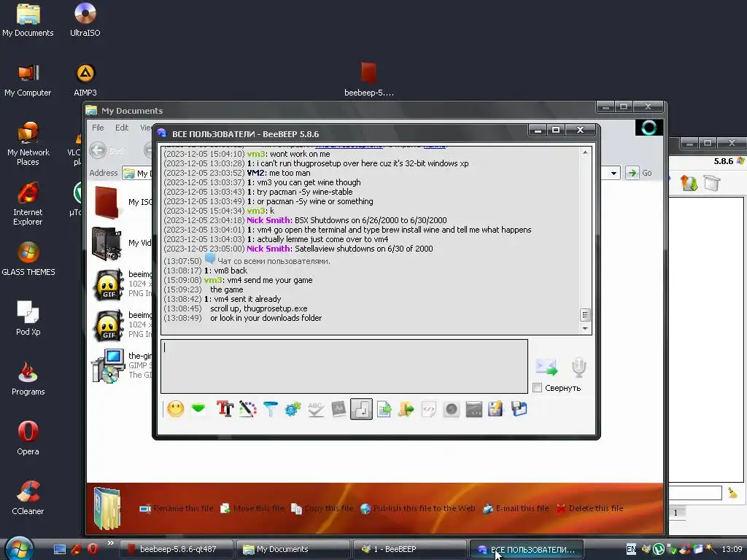
Task: Click search field in background BeeBEEP window
Action: click(695, 492)
